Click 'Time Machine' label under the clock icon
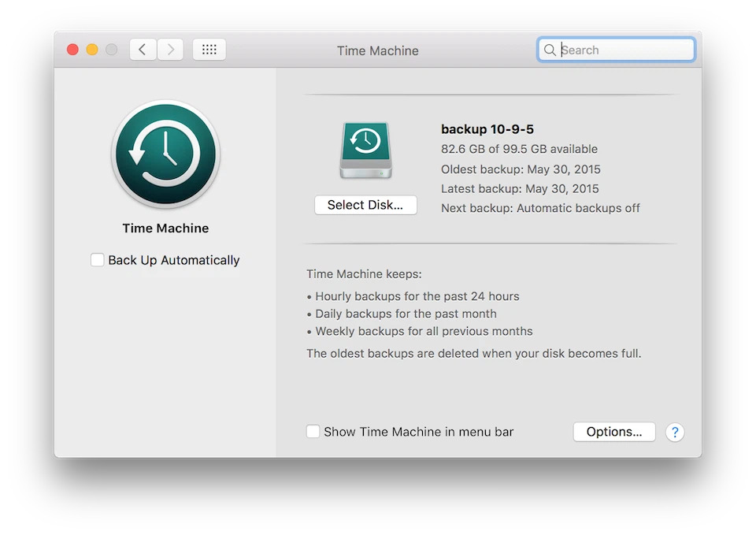 pyautogui.click(x=165, y=228)
